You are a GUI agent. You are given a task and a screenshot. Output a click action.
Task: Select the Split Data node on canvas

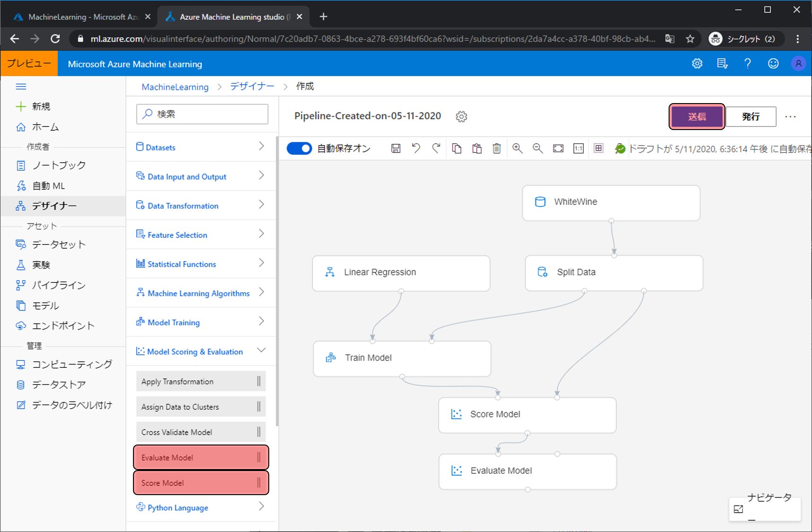click(614, 273)
